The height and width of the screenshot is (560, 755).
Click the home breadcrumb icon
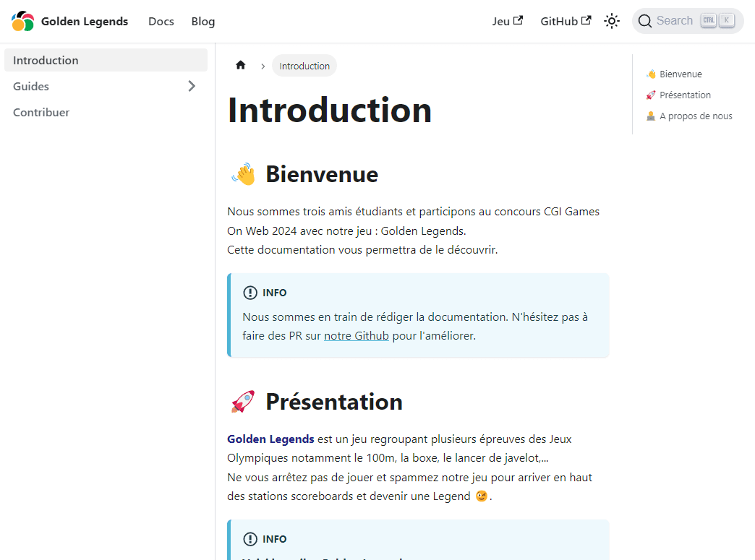tap(241, 66)
